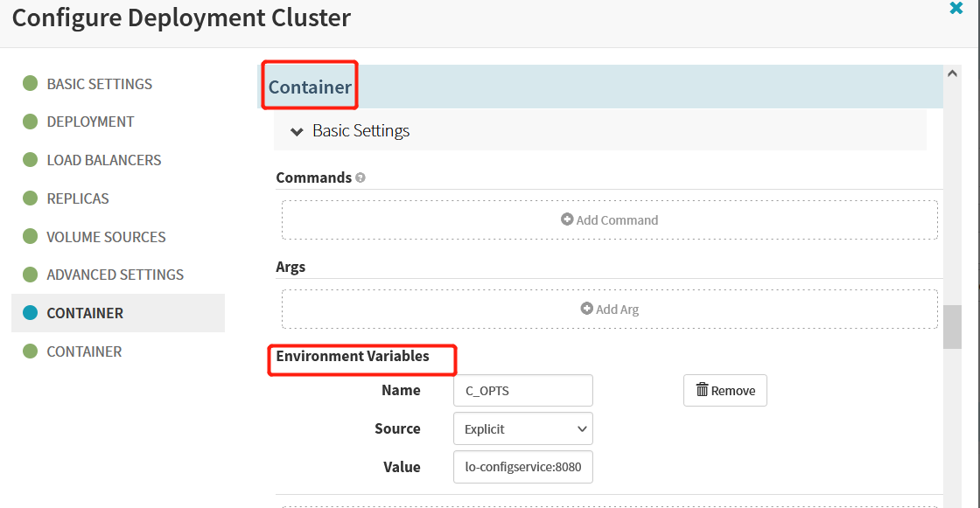Collapse the Basic Settings section chevron
Image resolution: width=980 pixels, height=508 pixels.
[297, 132]
